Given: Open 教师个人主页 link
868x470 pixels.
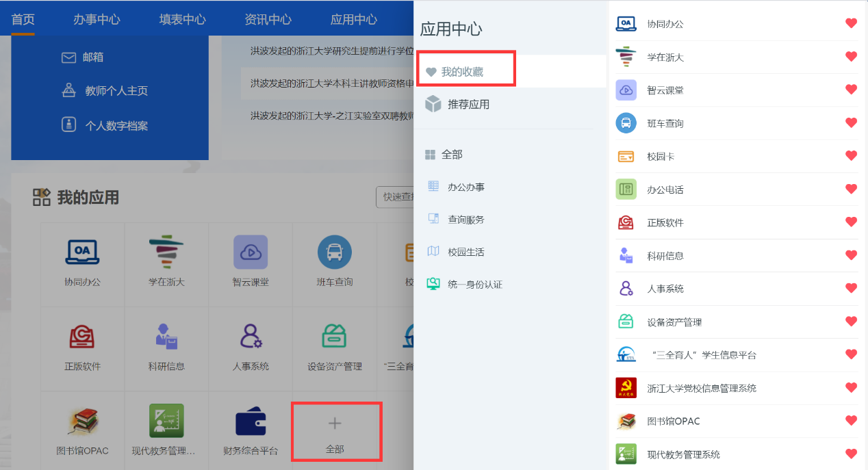Looking at the screenshot, I should point(105,90).
